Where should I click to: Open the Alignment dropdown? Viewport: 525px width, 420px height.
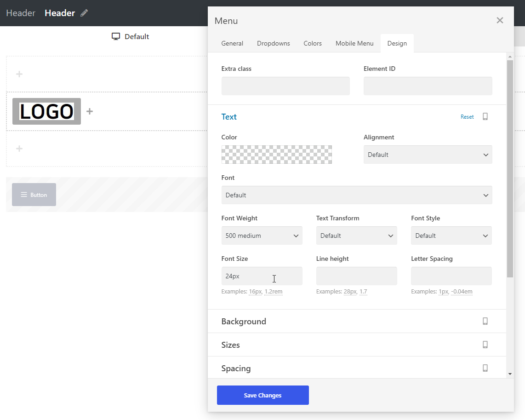tap(428, 155)
